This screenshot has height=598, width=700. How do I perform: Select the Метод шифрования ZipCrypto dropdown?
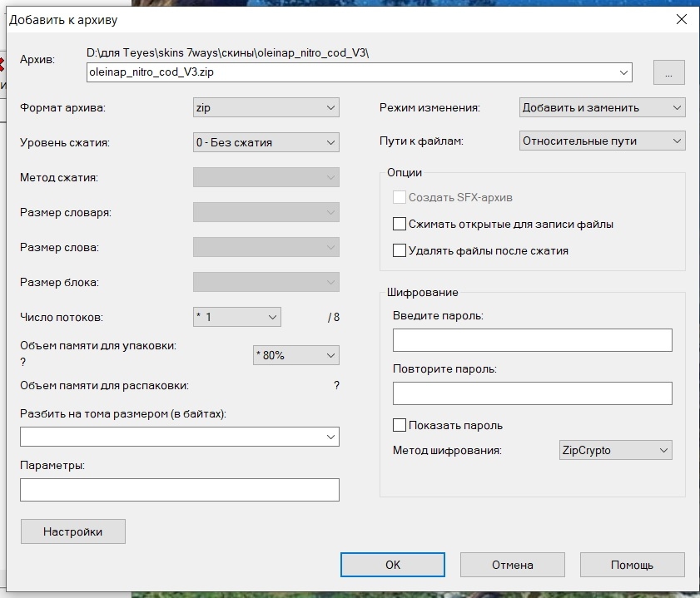614,450
